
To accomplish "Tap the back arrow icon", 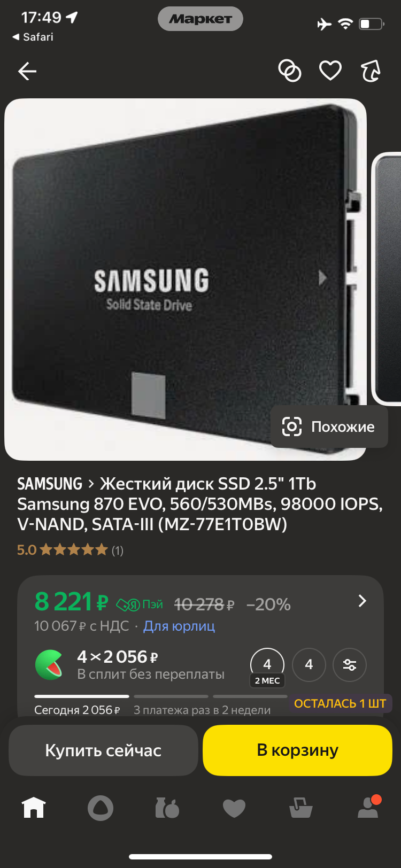I will (x=27, y=71).
